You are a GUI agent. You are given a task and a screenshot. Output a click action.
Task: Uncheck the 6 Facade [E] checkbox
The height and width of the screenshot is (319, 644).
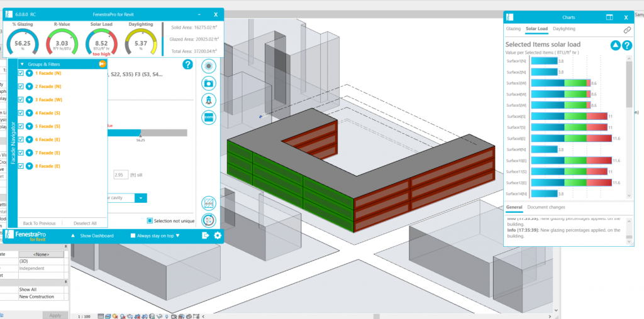(21, 139)
